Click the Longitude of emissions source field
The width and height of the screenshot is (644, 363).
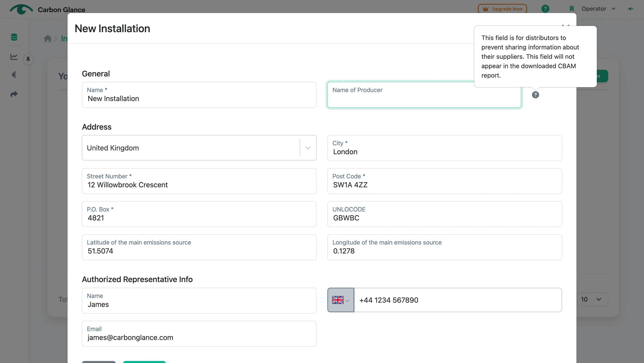point(445,247)
